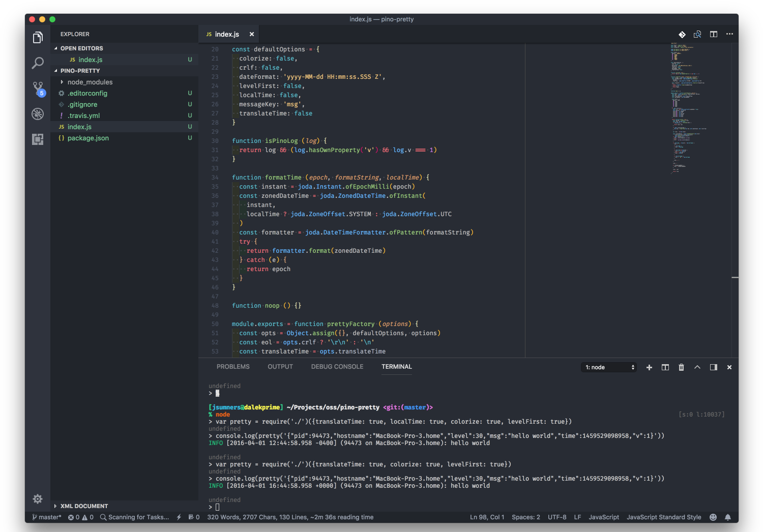Click the EXPLORER panel title
The width and height of the screenshot is (763, 532).
[x=75, y=34]
